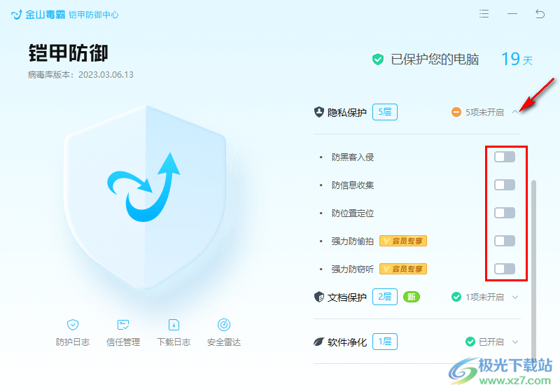Click the 强力防窃听 item text

point(353,269)
